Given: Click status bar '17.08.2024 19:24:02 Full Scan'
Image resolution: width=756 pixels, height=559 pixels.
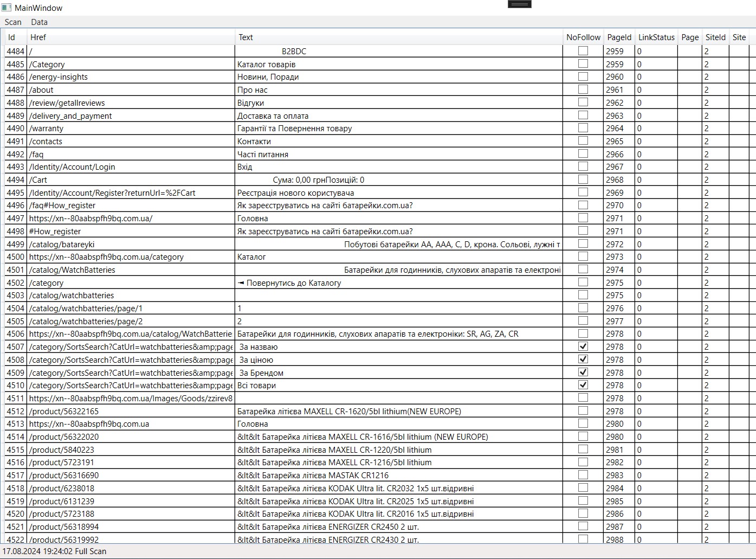Looking at the screenshot, I should pos(54,551).
